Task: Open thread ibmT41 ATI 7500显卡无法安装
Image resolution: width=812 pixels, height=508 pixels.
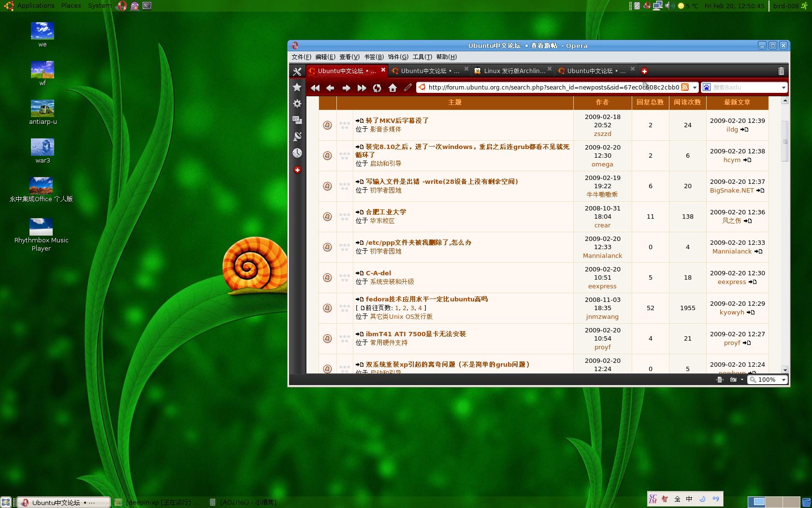Action: [x=416, y=334]
